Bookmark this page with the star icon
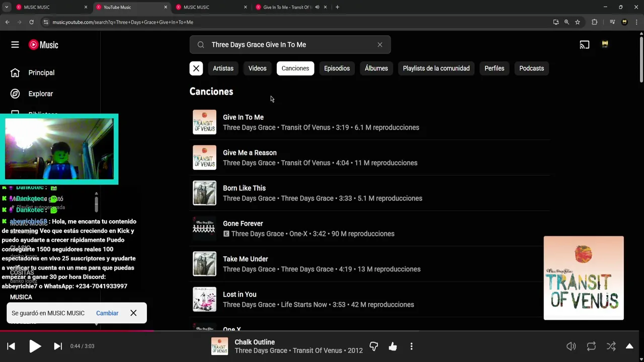This screenshot has height=362, width=644. pyautogui.click(x=578, y=22)
